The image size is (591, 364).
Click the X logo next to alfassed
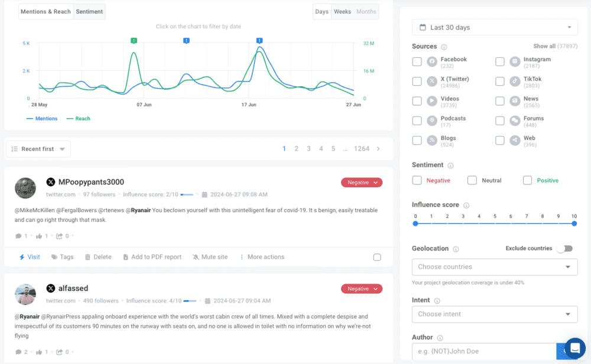50,288
